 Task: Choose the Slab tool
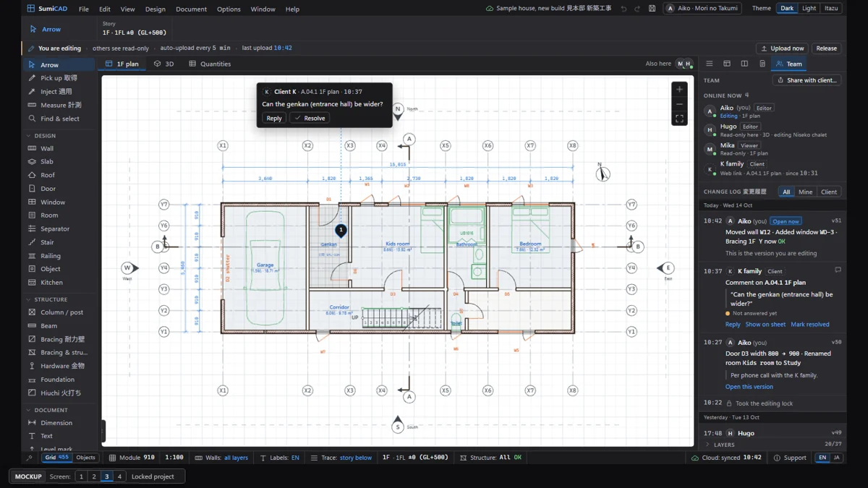(x=59, y=162)
